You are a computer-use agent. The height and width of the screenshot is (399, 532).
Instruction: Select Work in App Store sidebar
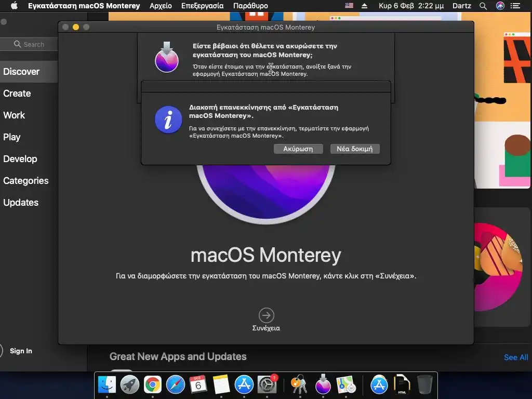pyautogui.click(x=14, y=115)
